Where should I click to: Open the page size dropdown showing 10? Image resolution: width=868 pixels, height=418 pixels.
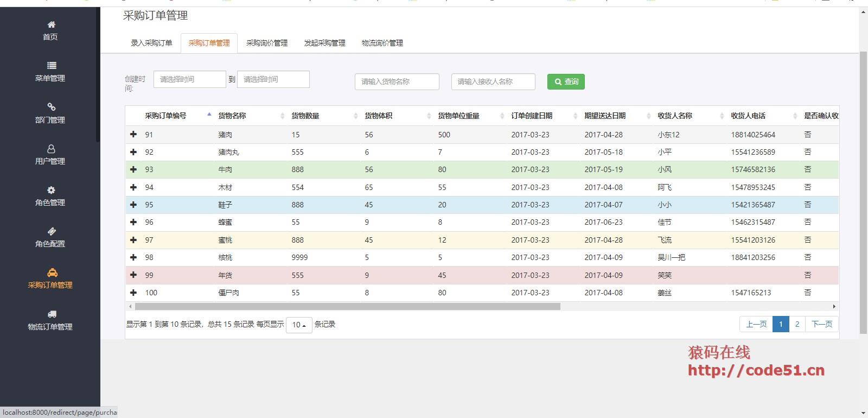tap(299, 325)
